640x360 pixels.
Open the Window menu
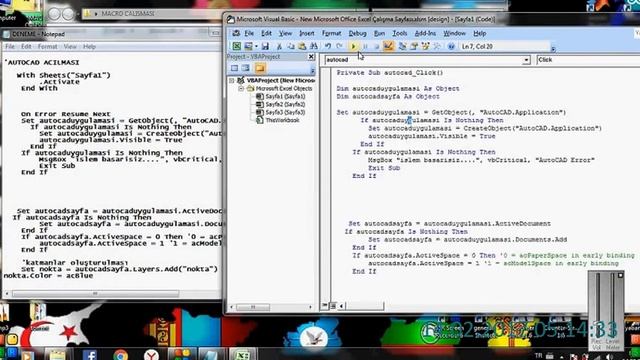click(454, 33)
